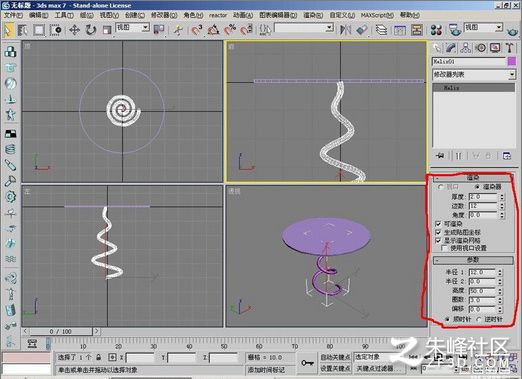
Task: Select the Move tool in main toolbar
Action: (x=74, y=30)
